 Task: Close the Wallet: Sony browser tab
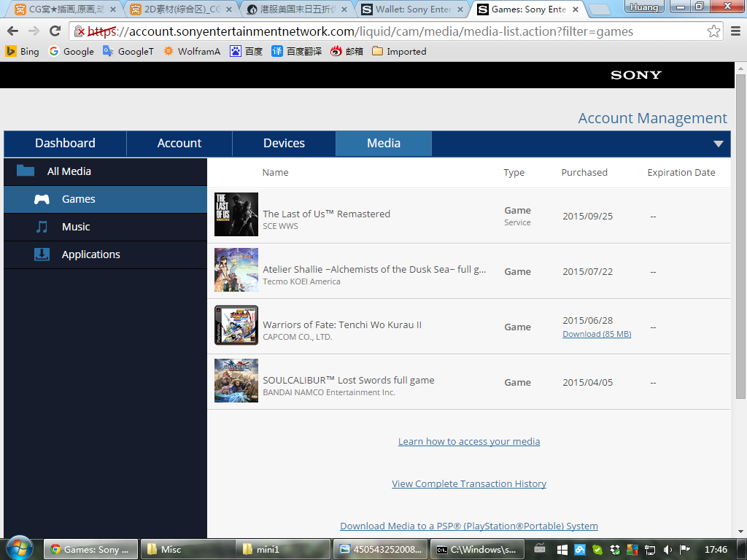click(x=460, y=9)
